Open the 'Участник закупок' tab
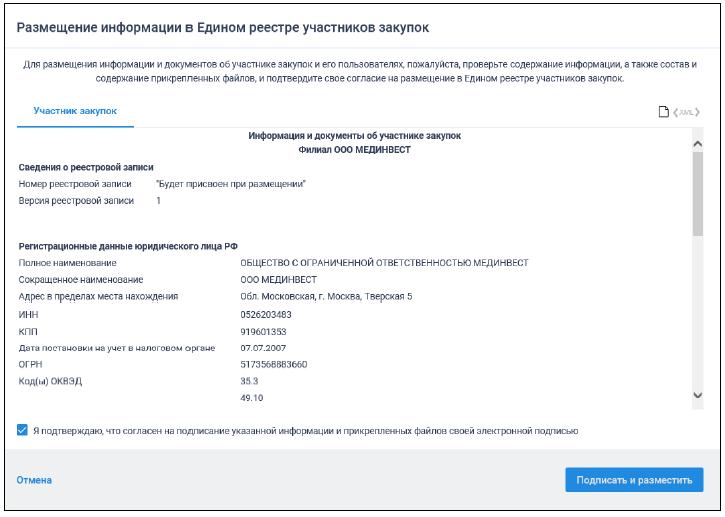Image resolution: width=725 pixels, height=517 pixels. point(75,111)
